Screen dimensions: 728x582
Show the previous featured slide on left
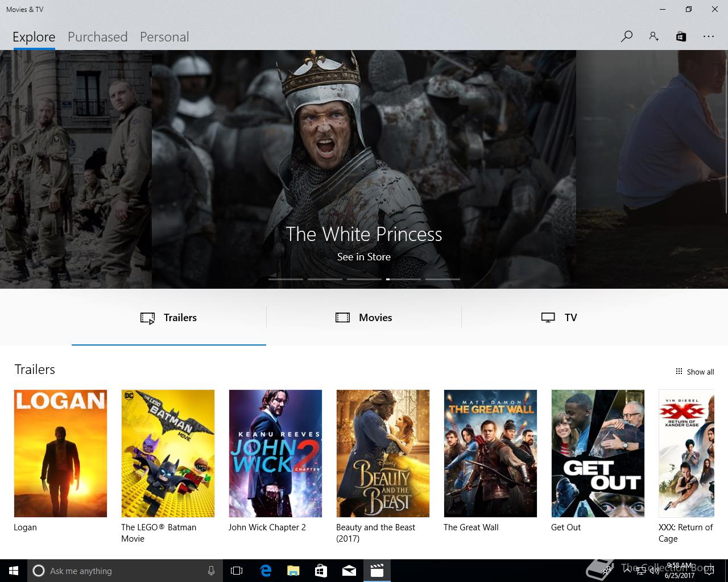76,169
